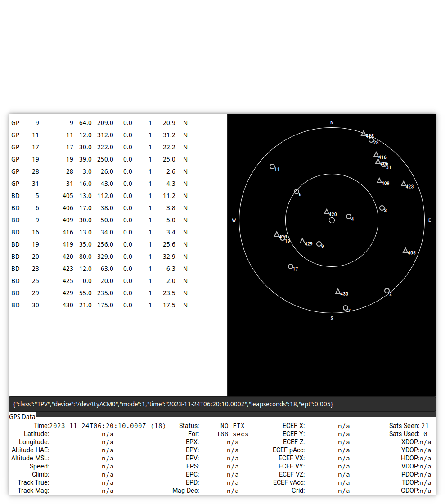Select satellite 429 triangle marker
This screenshot has width=445, height=504.
click(302, 241)
